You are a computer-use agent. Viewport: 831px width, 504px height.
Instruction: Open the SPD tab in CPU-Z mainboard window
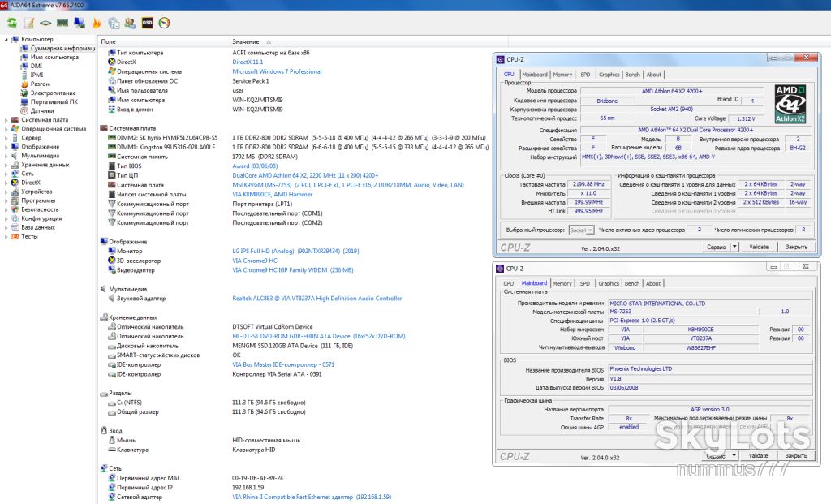click(x=584, y=283)
